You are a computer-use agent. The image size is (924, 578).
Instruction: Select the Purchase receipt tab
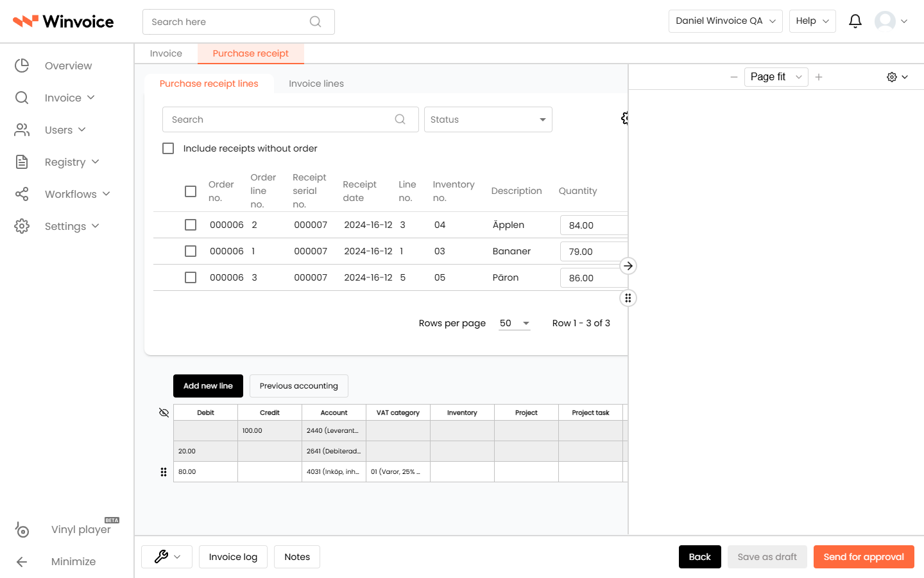click(251, 53)
